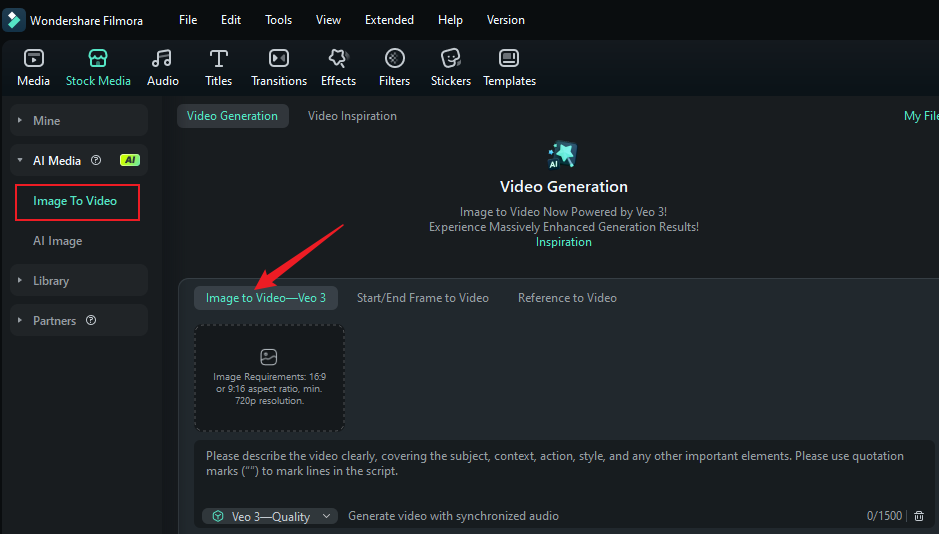
Task: Click the image upload drop area
Action: click(269, 378)
